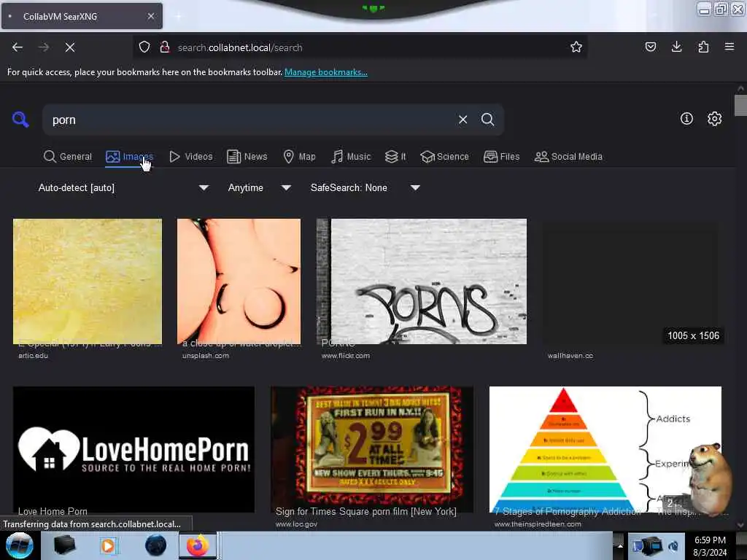Open the Auto-detect language dropdown

click(123, 187)
